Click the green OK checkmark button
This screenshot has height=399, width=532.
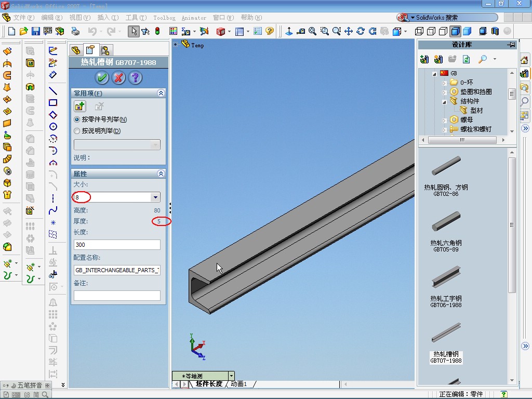tap(102, 78)
